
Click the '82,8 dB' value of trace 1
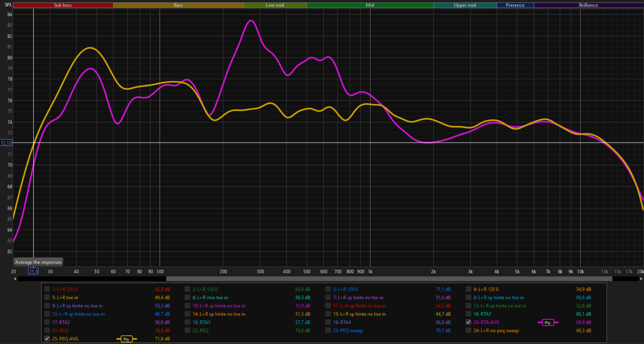pos(162,289)
